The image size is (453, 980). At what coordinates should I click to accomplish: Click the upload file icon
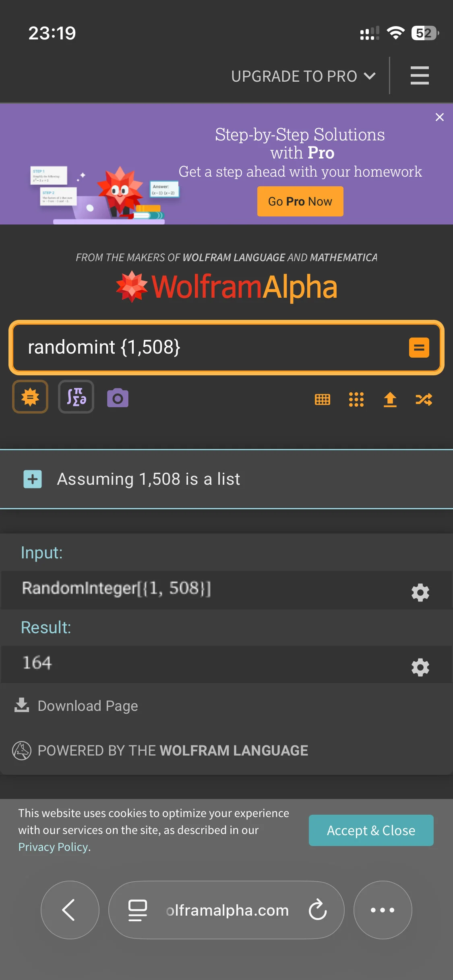click(390, 399)
